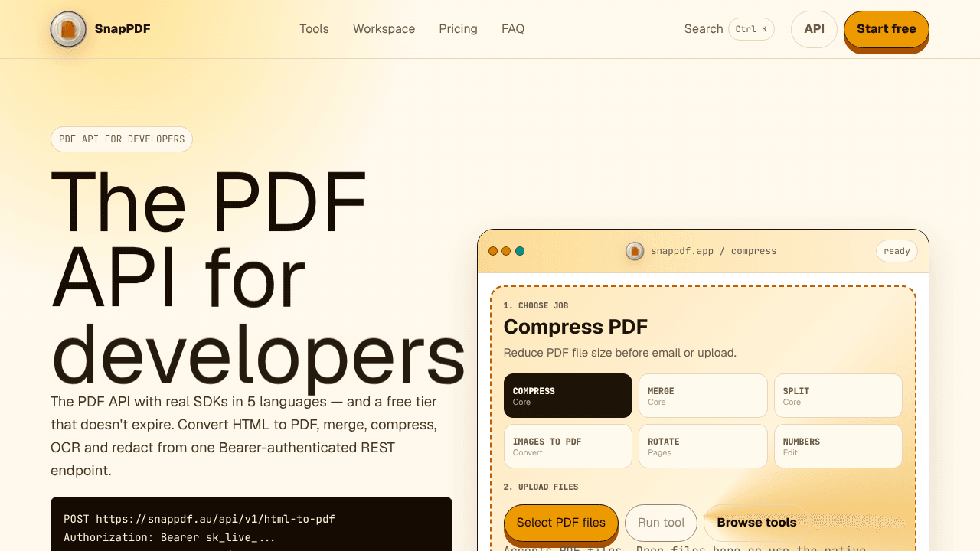This screenshot has height=551, width=980.
Task: Click the 2. UPLOAD FILES label
Action: coord(541,487)
